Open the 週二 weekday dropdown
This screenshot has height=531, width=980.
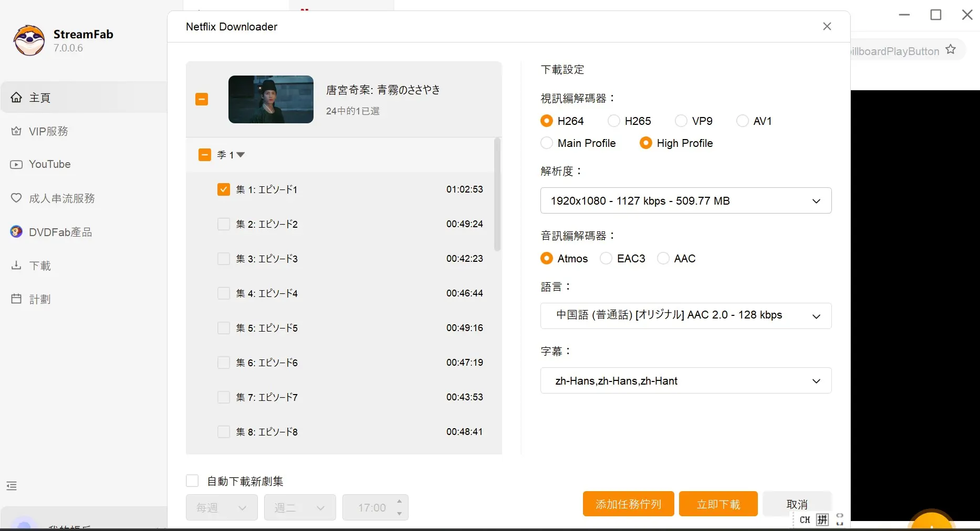pos(300,507)
